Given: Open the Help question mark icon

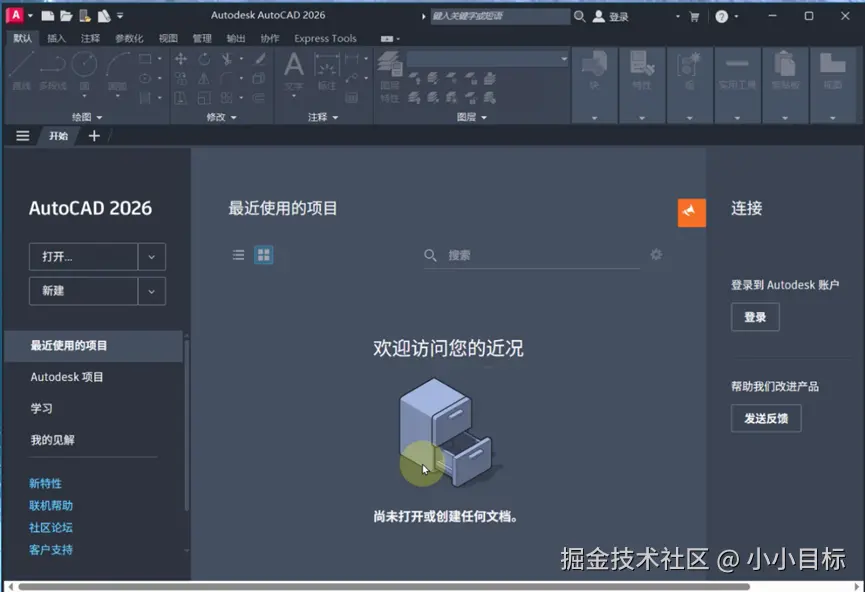Looking at the screenshot, I should [x=722, y=17].
